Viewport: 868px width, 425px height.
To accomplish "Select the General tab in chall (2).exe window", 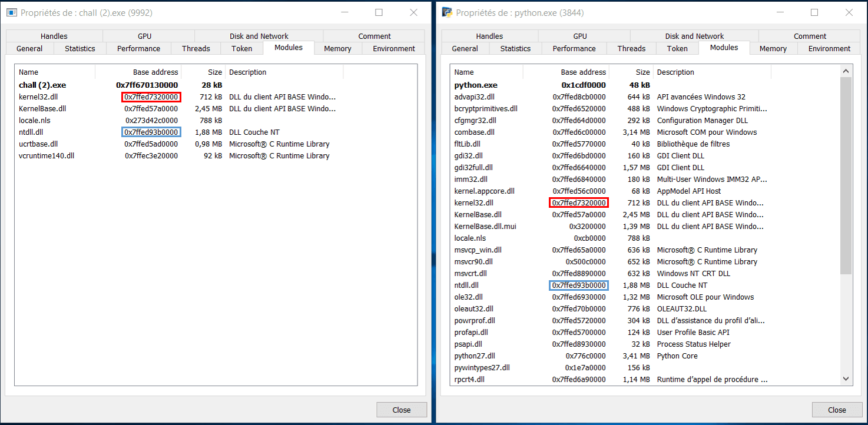I will (29, 48).
